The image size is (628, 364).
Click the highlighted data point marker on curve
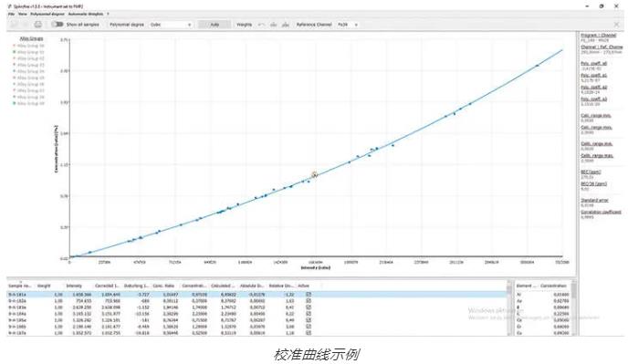coord(314,174)
